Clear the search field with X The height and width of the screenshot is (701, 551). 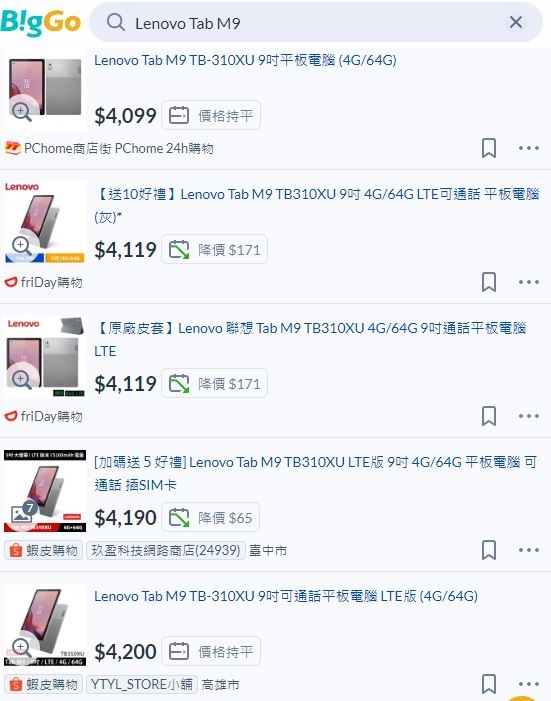tap(516, 22)
